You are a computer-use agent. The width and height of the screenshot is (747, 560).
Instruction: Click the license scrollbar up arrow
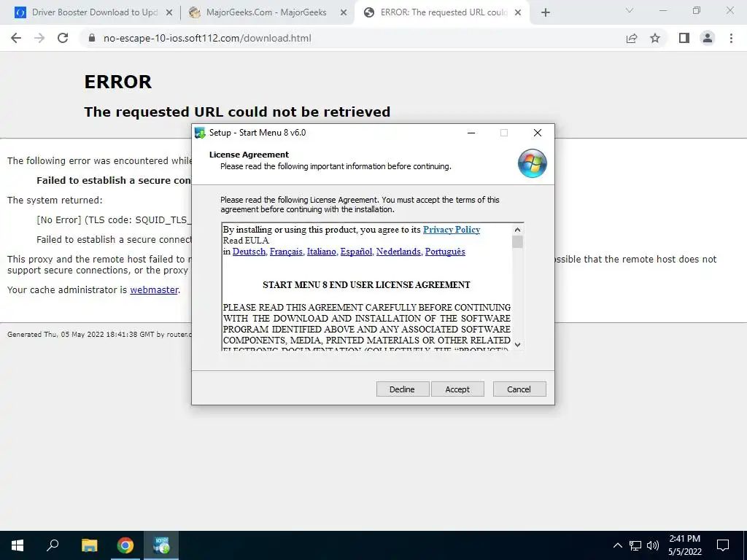[517, 230]
